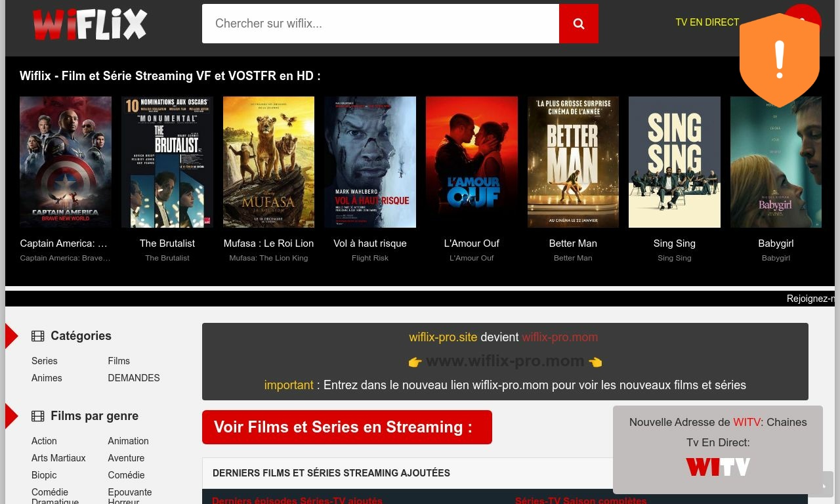Image resolution: width=840 pixels, height=504 pixels.
Task: Click Voir Films et Series en Streaming button
Action: coord(347,427)
